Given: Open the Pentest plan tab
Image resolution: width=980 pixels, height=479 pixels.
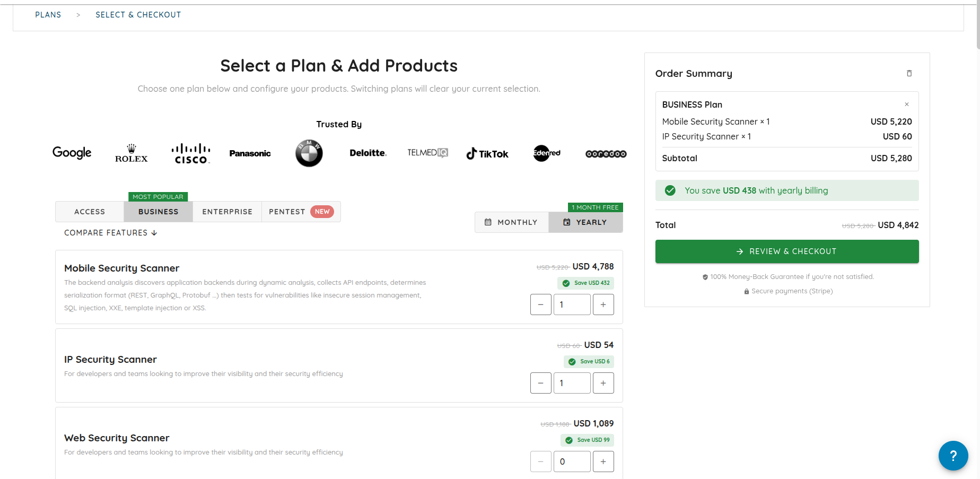Looking at the screenshot, I should click(301, 212).
